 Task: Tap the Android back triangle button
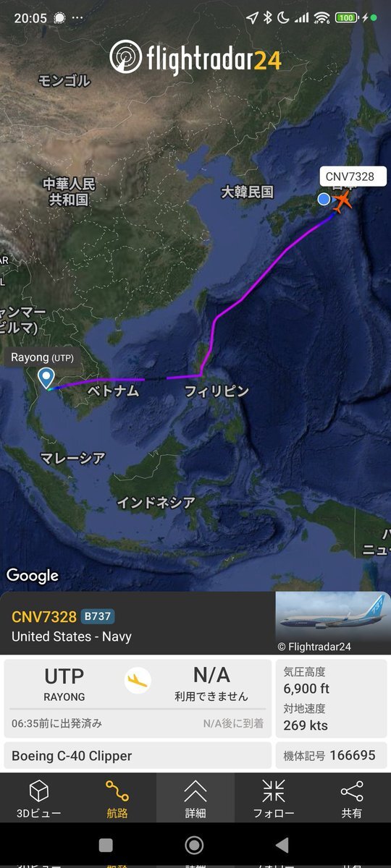coord(282,845)
